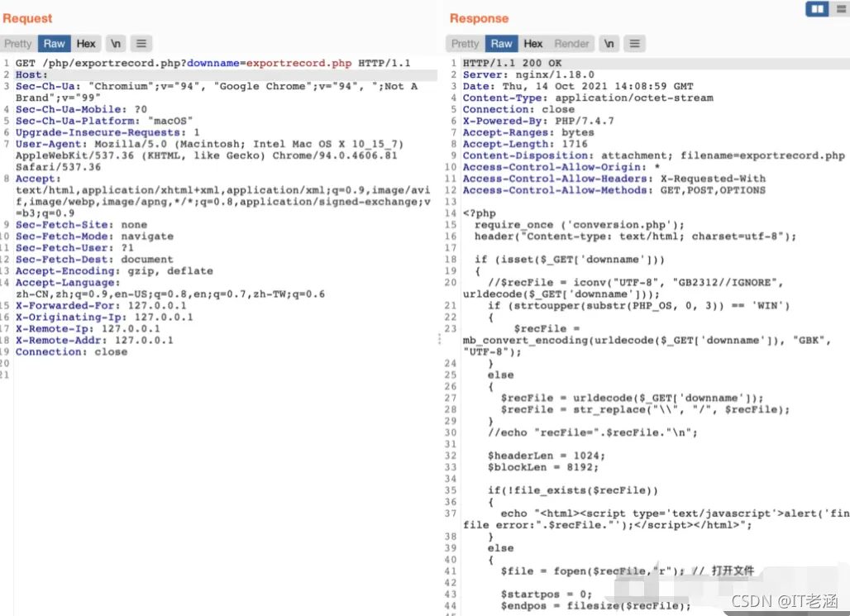Click the if(!file_exists($recFile)) line
The height and width of the screenshot is (616, 850).
pyautogui.click(x=572, y=490)
